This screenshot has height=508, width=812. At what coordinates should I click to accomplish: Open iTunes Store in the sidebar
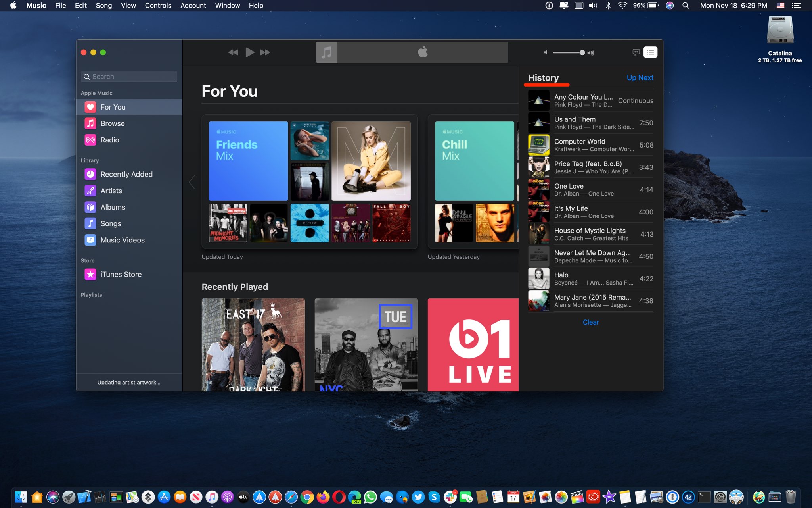click(129, 274)
